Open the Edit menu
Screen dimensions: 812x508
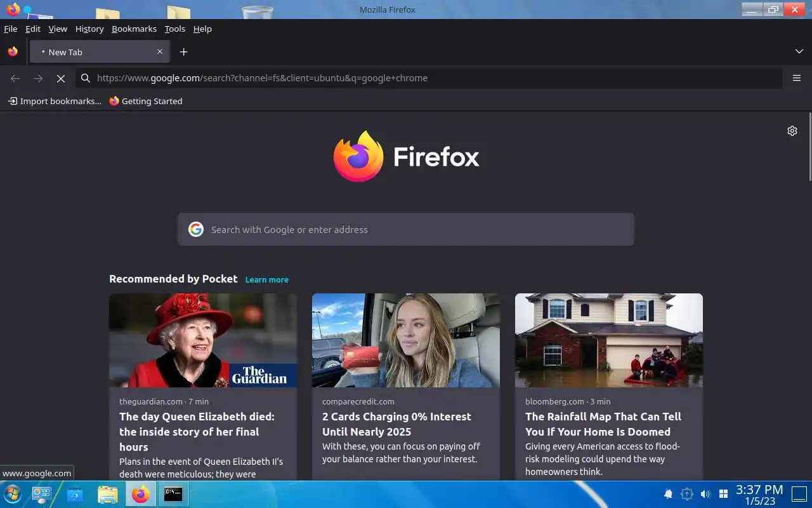click(x=33, y=29)
